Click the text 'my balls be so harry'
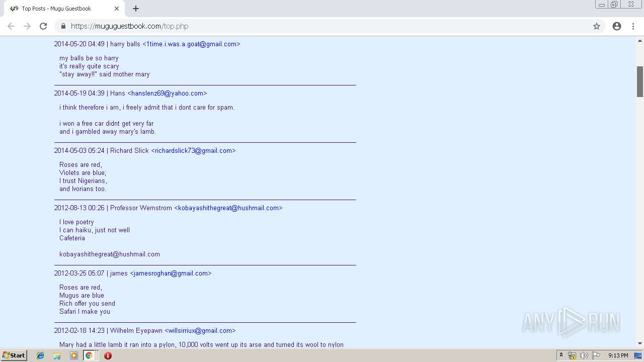This screenshot has width=644, height=362. (89, 58)
